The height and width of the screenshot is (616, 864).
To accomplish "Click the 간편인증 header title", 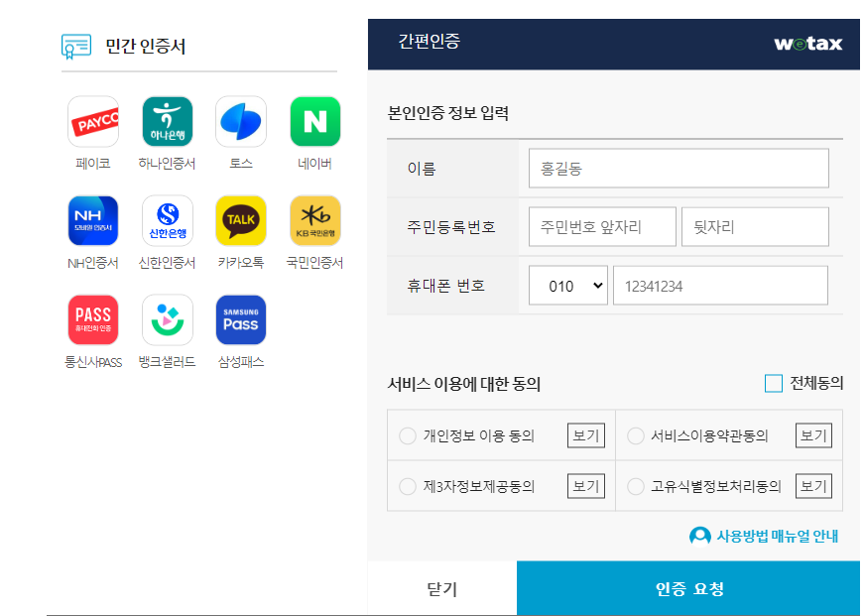I will click(x=430, y=41).
